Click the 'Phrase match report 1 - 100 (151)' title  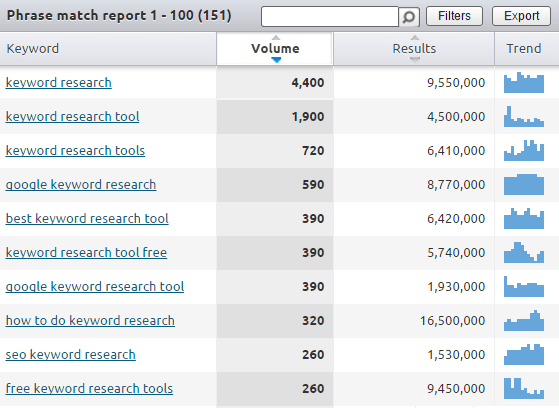coord(119,16)
